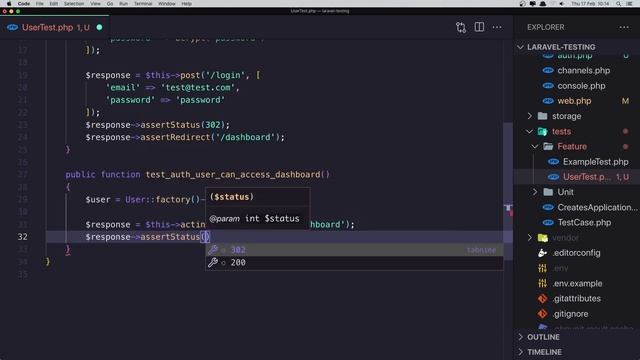Expand the TIMELINE section

click(544, 352)
